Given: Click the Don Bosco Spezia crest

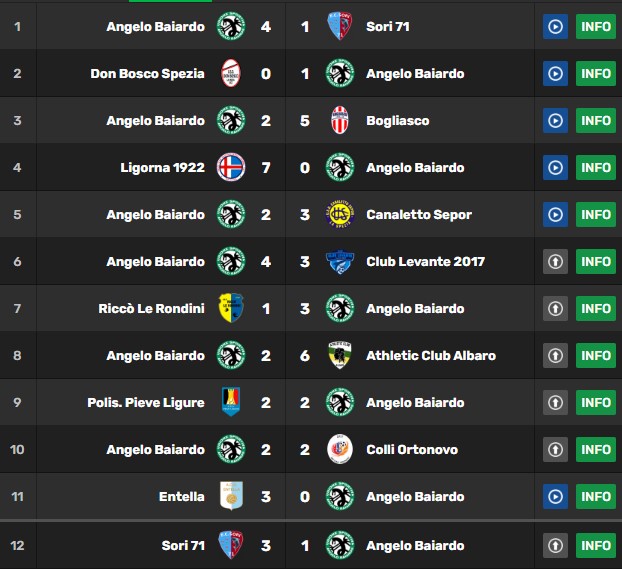Looking at the screenshot, I should [x=231, y=73].
